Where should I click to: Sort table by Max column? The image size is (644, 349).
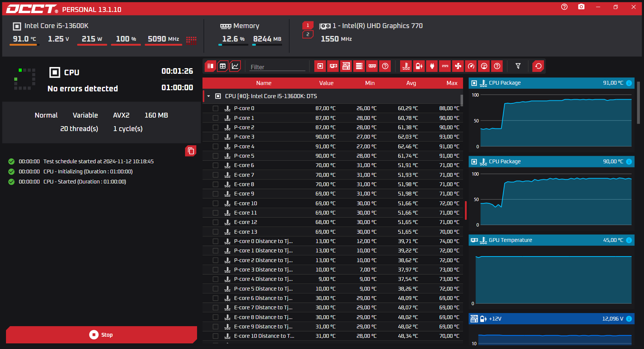(x=452, y=83)
